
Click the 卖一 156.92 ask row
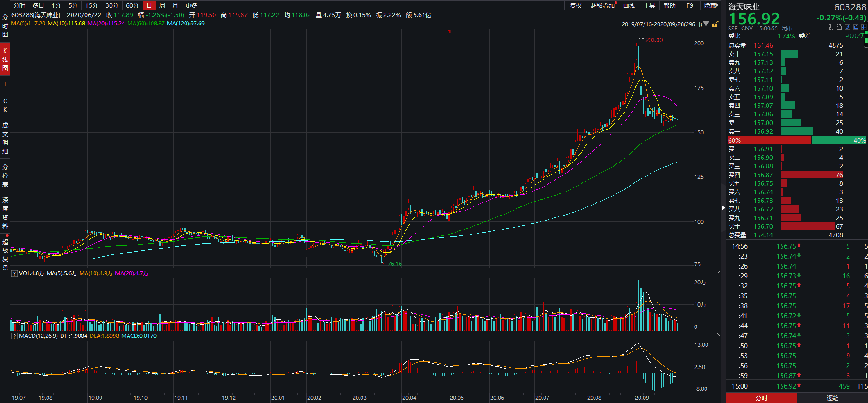coord(797,131)
